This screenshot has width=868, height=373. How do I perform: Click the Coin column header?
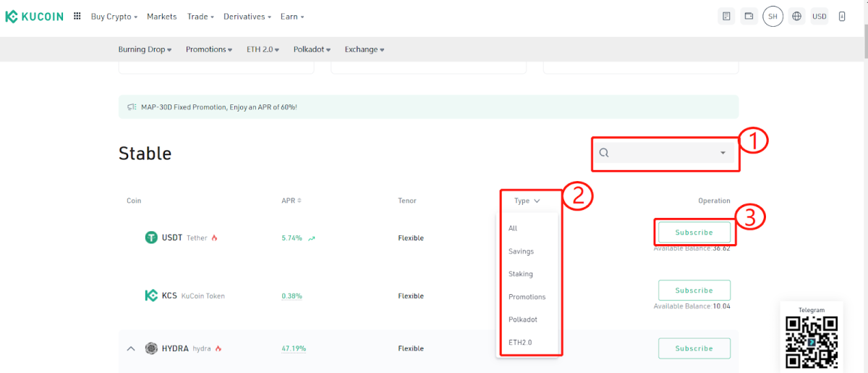pyautogui.click(x=134, y=201)
